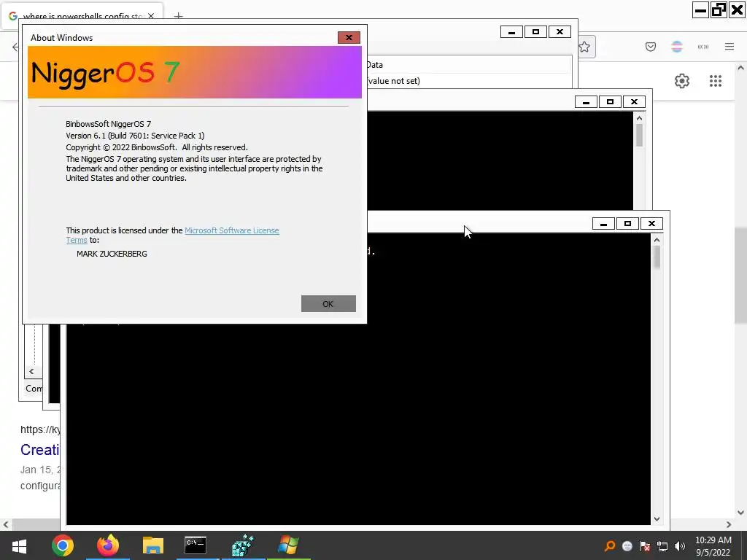Minimize the front console window

pyautogui.click(x=603, y=224)
